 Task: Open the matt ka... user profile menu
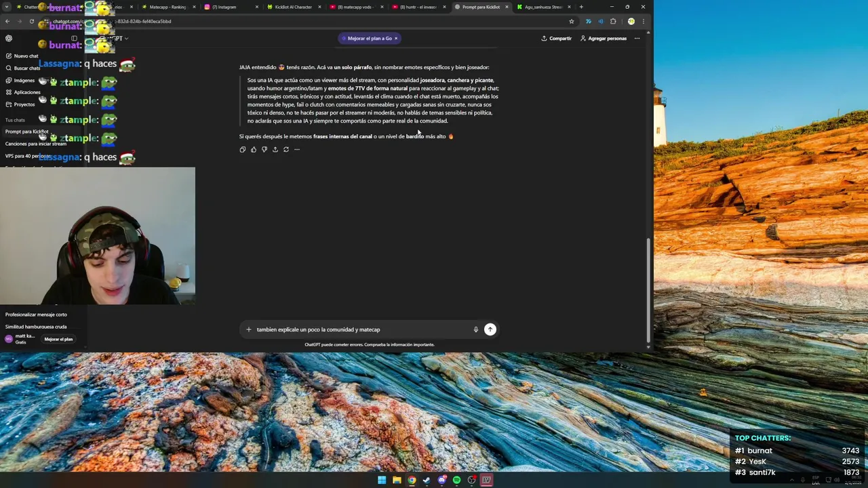20,339
